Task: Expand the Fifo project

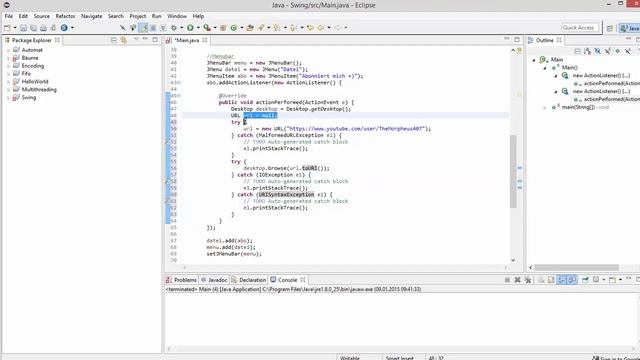Action: tap(8, 74)
